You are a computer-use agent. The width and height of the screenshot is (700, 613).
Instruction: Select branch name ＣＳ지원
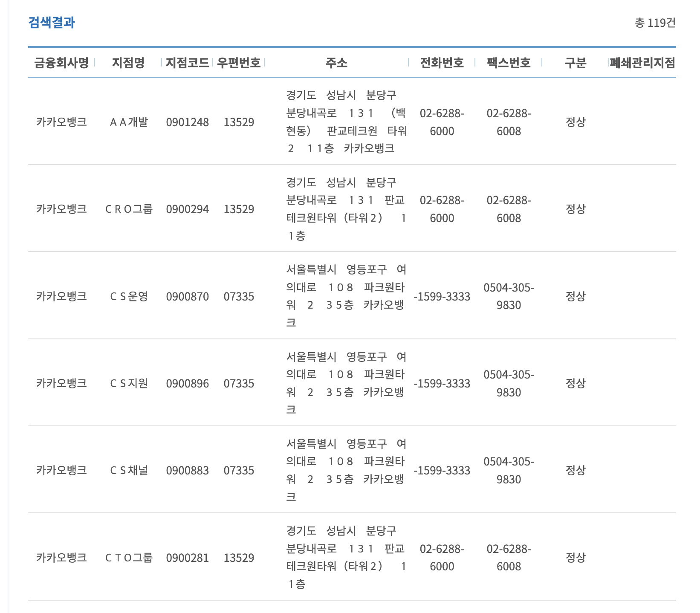128,383
